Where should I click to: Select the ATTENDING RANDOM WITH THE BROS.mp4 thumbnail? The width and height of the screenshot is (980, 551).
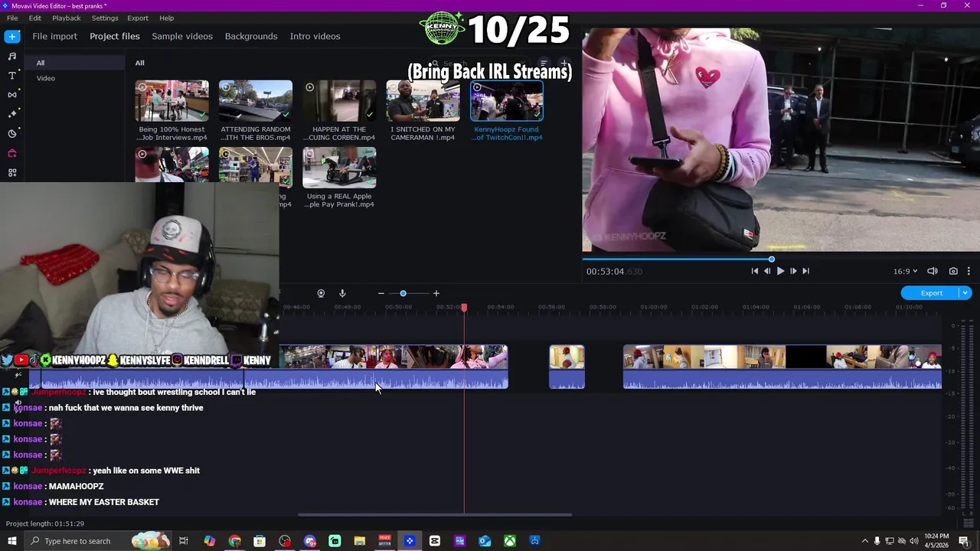(256, 100)
